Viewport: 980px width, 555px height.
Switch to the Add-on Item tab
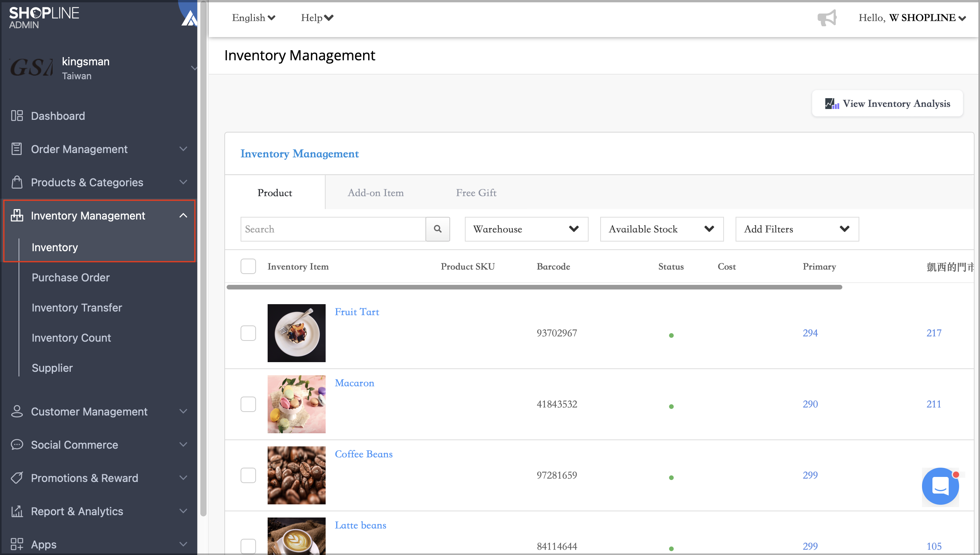pyautogui.click(x=375, y=192)
